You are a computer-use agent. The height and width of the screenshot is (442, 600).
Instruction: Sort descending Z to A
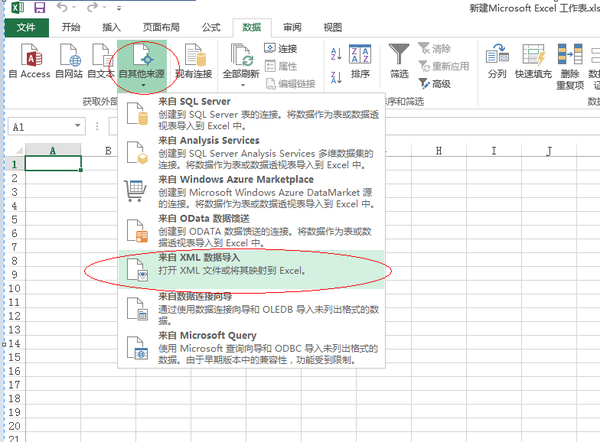[x=336, y=77]
